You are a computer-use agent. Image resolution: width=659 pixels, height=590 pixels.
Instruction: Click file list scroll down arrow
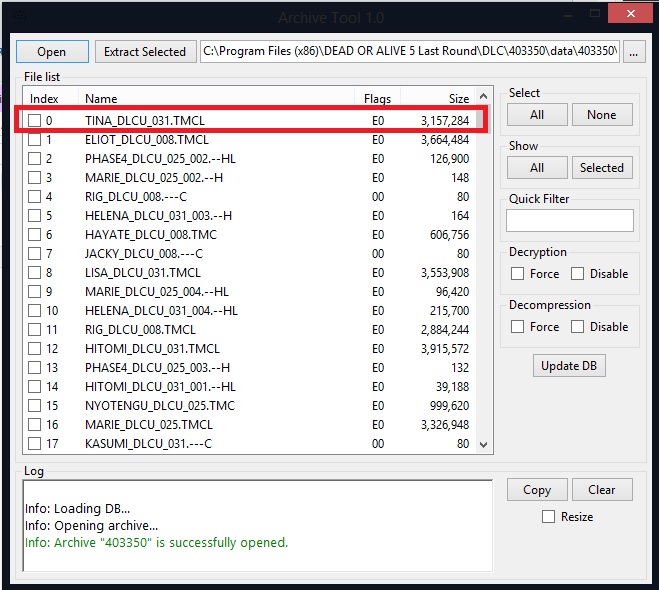pos(483,445)
